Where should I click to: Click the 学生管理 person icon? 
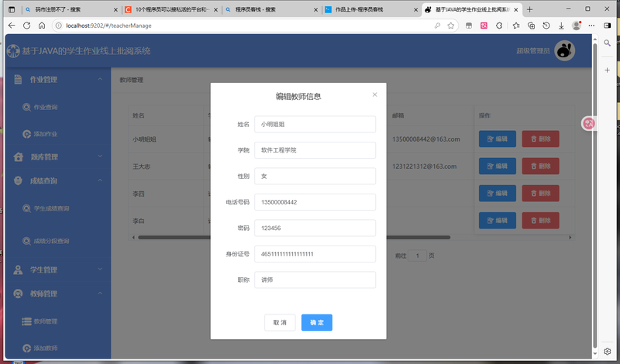point(18,270)
